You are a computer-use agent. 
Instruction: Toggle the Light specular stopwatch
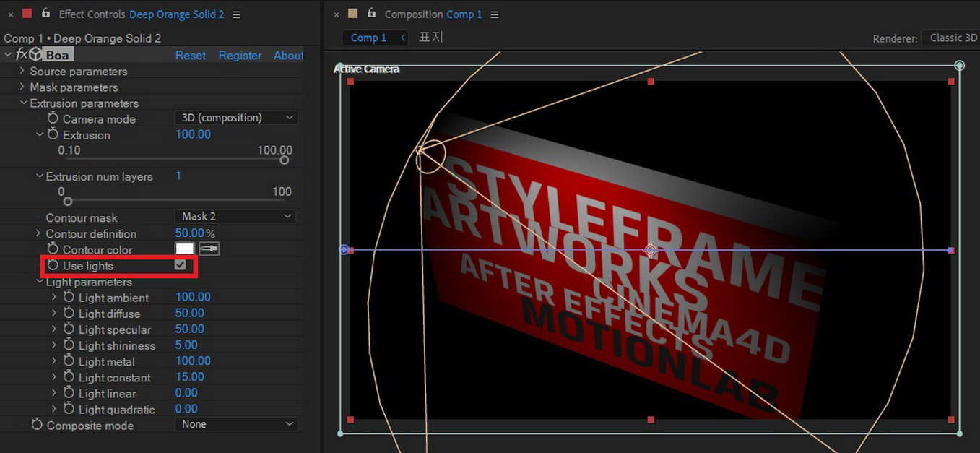coord(69,329)
